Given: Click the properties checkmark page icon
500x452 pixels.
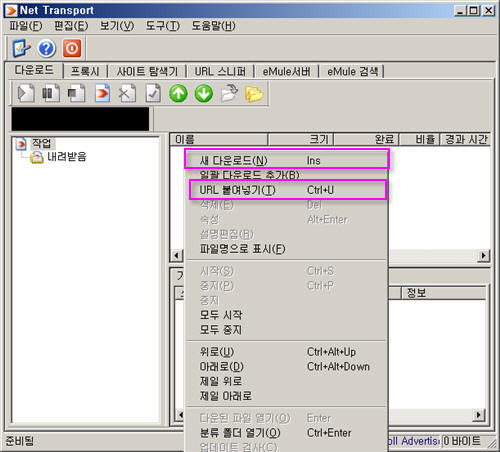Looking at the screenshot, I should coord(153,94).
